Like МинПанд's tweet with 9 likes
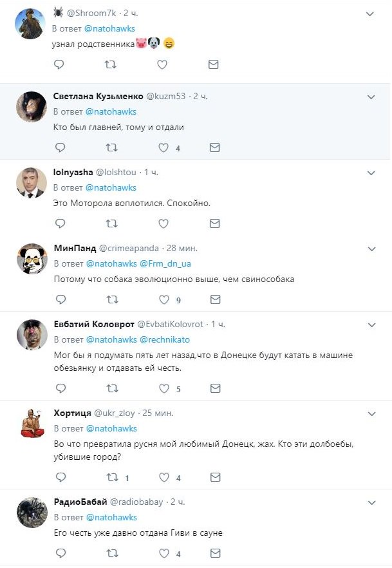This screenshot has width=392, height=568. [x=163, y=299]
